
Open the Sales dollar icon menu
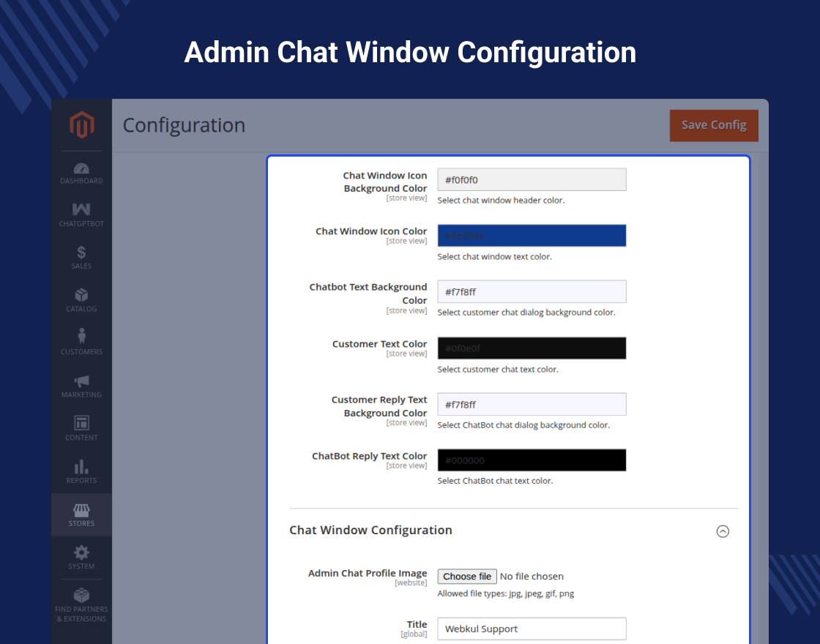[81, 258]
